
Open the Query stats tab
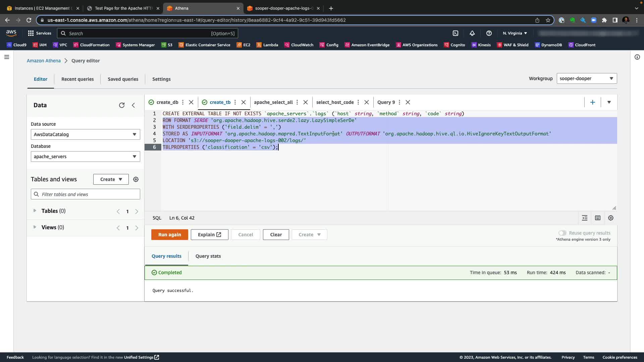click(x=208, y=256)
